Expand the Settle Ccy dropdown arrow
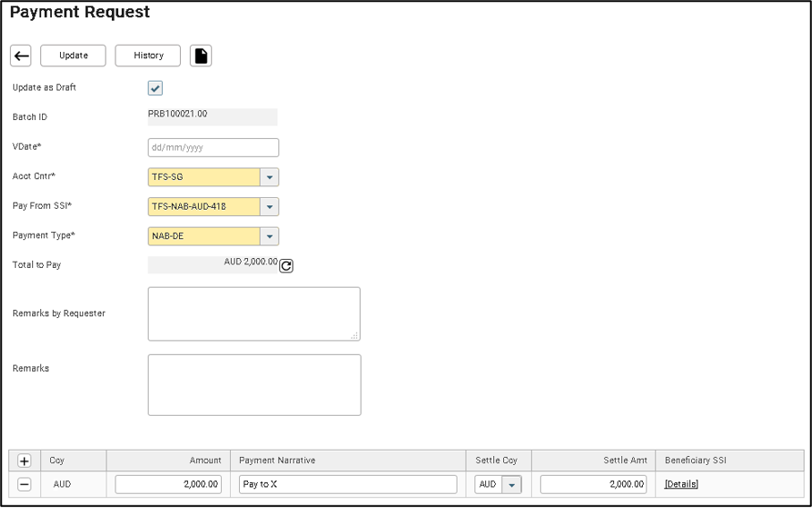The height and width of the screenshot is (508, 812). 511,485
